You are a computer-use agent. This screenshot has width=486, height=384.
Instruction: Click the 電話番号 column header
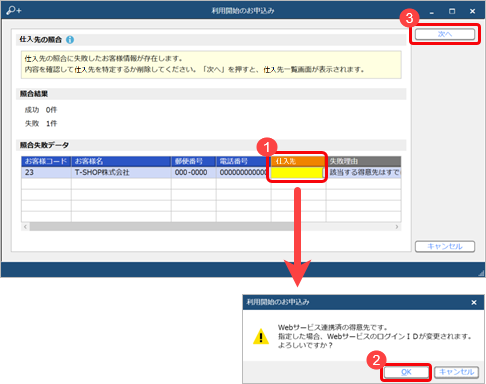(x=243, y=161)
